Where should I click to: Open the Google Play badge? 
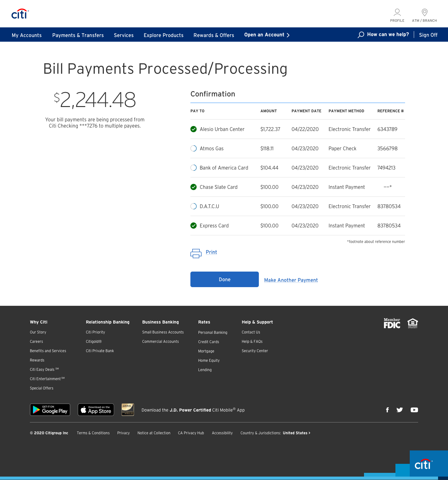click(x=50, y=410)
